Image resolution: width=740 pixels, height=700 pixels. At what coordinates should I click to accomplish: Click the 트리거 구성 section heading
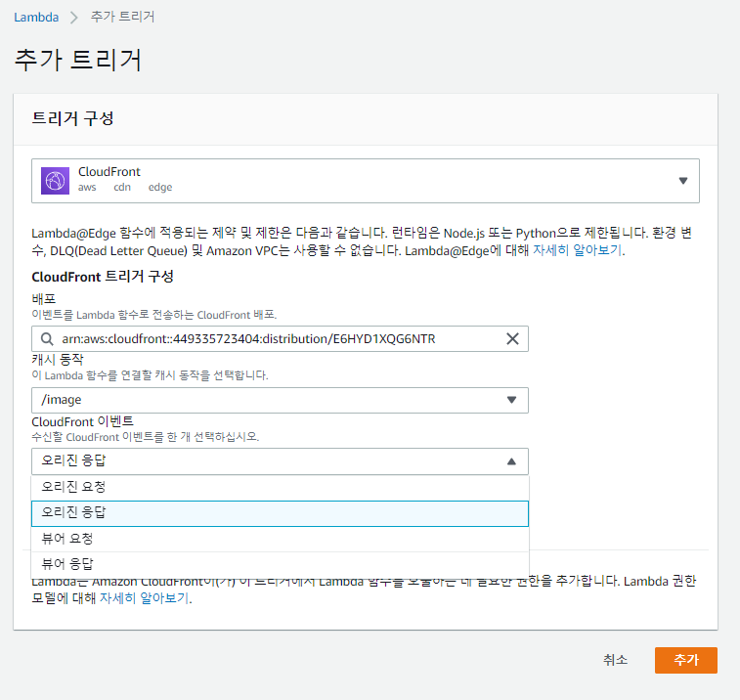pyautogui.click(x=72, y=118)
